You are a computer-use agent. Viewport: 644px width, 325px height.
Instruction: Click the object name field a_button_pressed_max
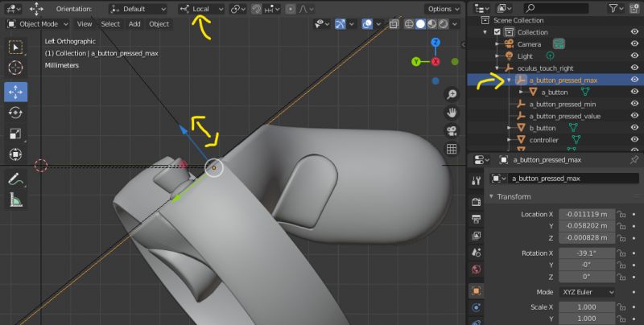pyautogui.click(x=573, y=179)
